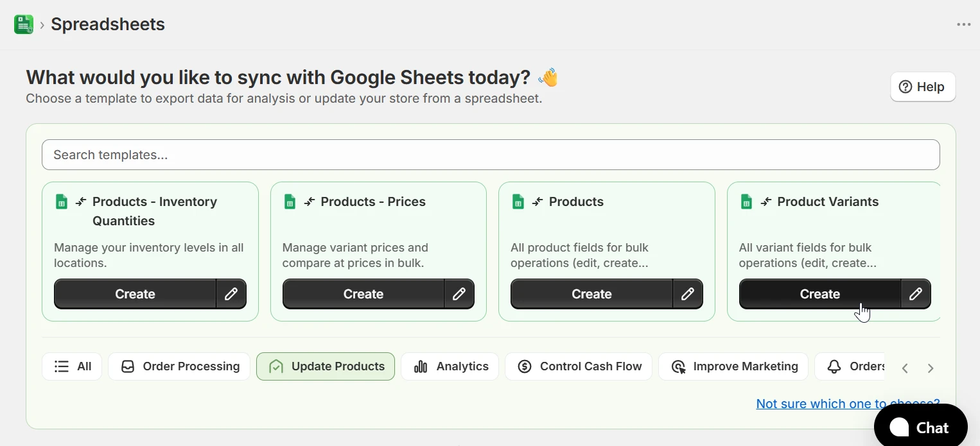
Task: Create the Products template sheet
Action: (591, 294)
